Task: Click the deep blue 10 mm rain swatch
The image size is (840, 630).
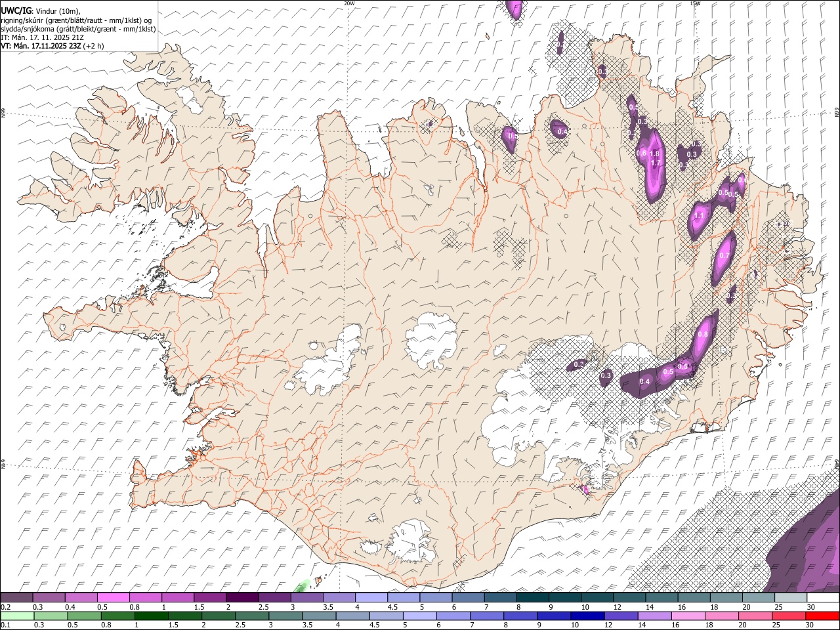Action: coord(587,616)
